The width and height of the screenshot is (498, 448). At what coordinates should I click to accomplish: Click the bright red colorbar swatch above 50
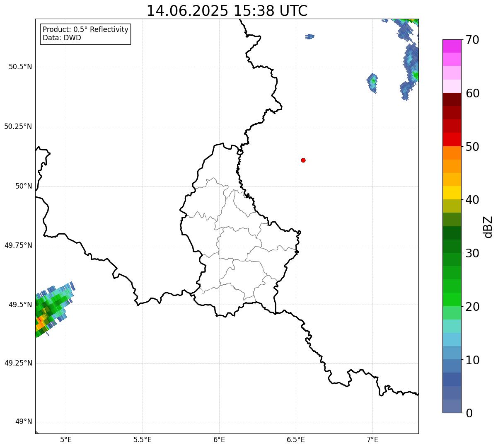pos(452,139)
